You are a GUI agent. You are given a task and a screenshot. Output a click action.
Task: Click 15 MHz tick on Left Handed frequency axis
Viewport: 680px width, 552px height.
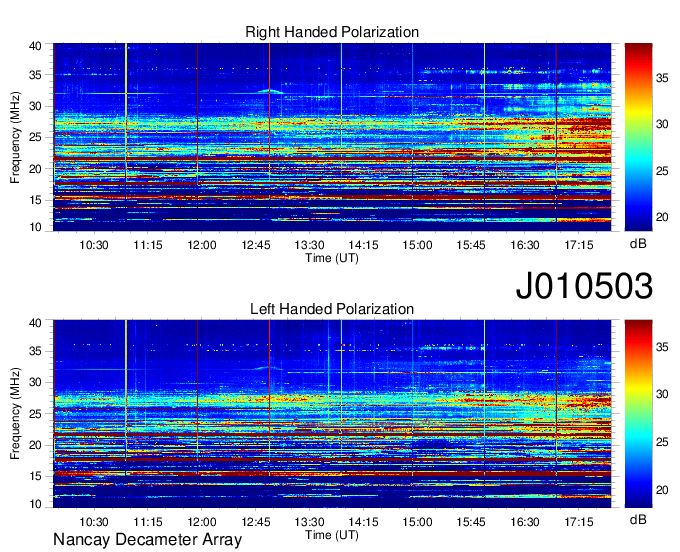pos(36,476)
